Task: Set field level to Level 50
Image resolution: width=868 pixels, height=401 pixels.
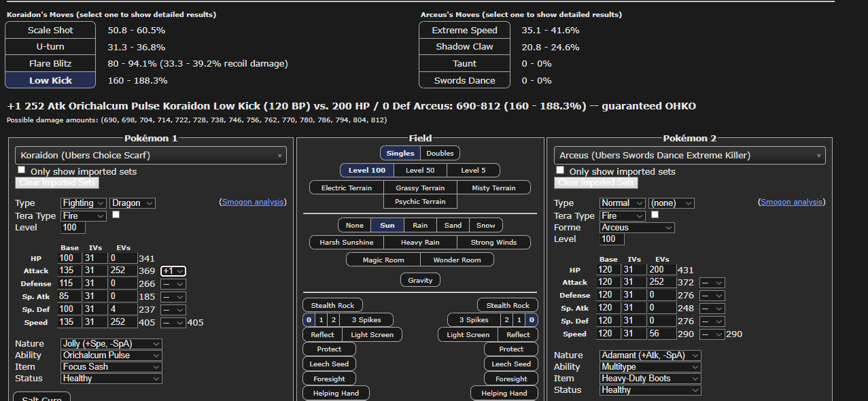Action: click(x=420, y=171)
